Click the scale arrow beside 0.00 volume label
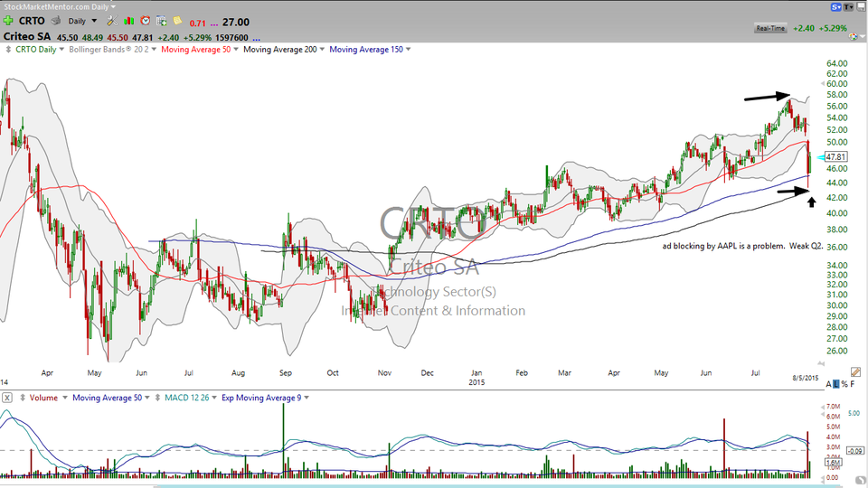868x488 pixels. point(822,475)
